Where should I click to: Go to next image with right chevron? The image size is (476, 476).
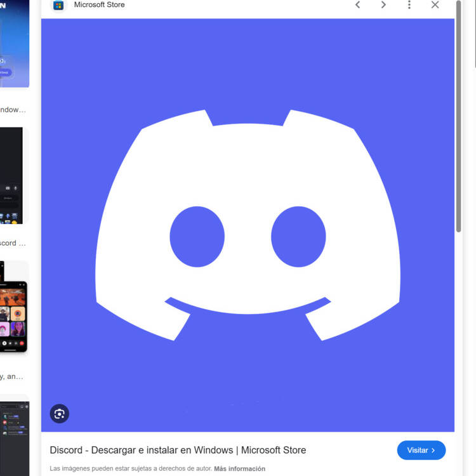pyautogui.click(x=383, y=5)
